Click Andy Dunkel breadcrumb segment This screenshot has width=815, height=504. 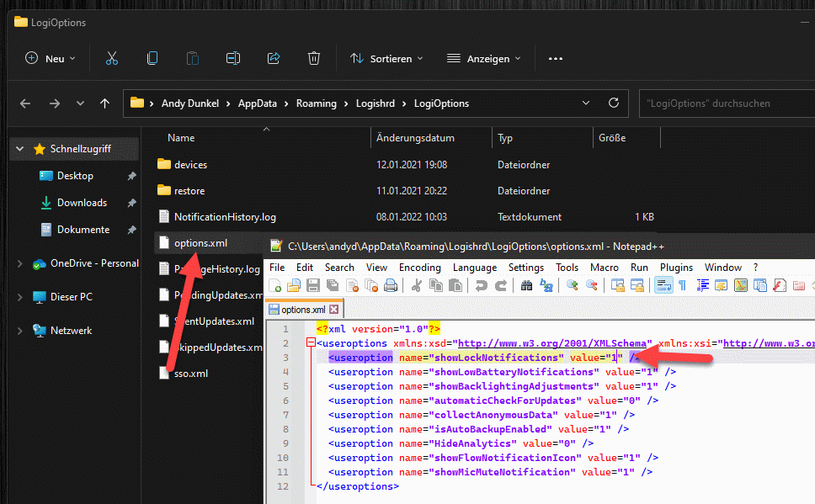coord(190,103)
